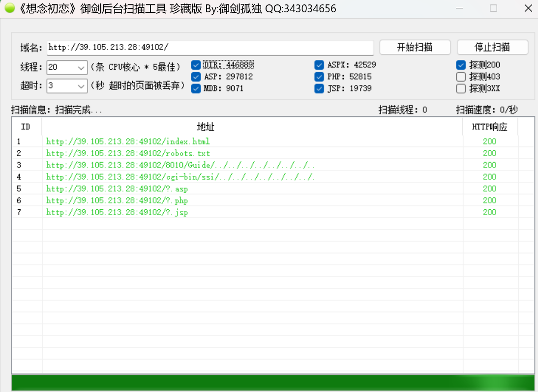Viewport: 538px width, 392px height.
Task: Toggle the MDB dictionary checkbox
Action: (196, 88)
